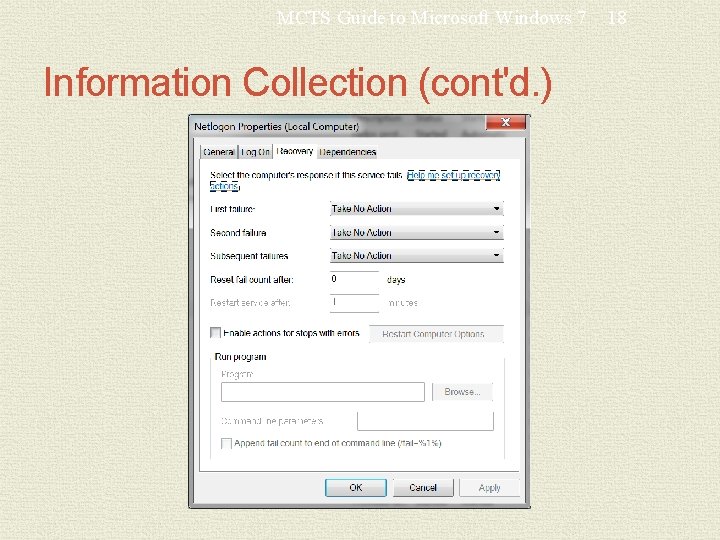The width and height of the screenshot is (720, 540).
Task: Close the Netlogon Properties dialog
Action: click(x=506, y=123)
